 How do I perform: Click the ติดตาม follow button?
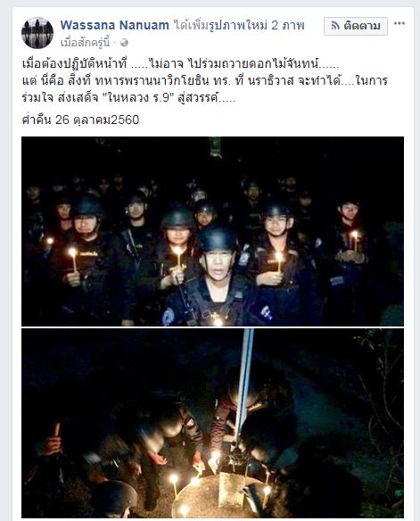(x=356, y=26)
